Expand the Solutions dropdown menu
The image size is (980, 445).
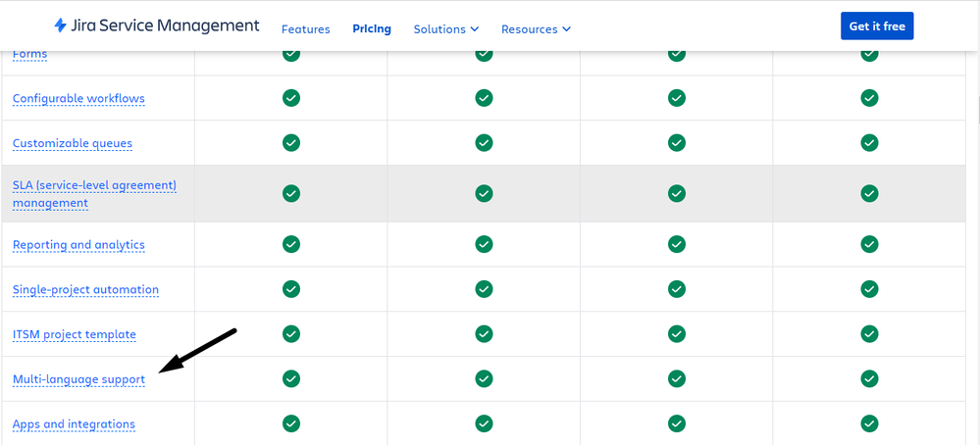[446, 28]
